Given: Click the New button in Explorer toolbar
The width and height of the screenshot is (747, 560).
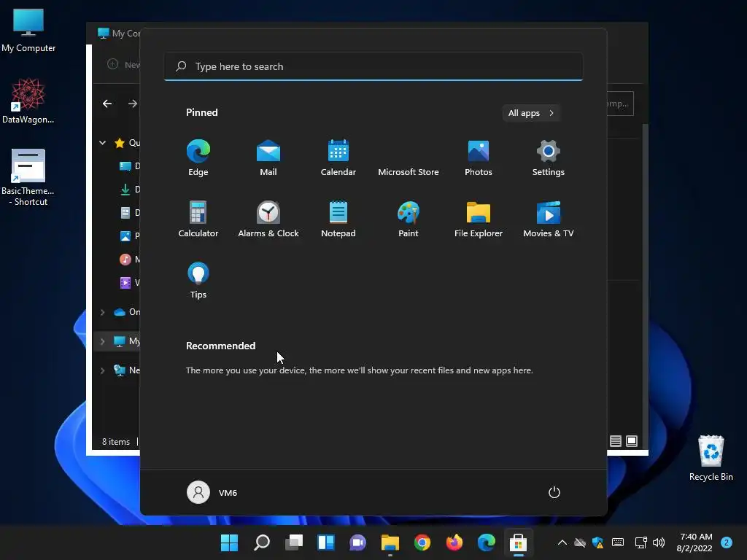Looking at the screenshot, I should [123, 64].
